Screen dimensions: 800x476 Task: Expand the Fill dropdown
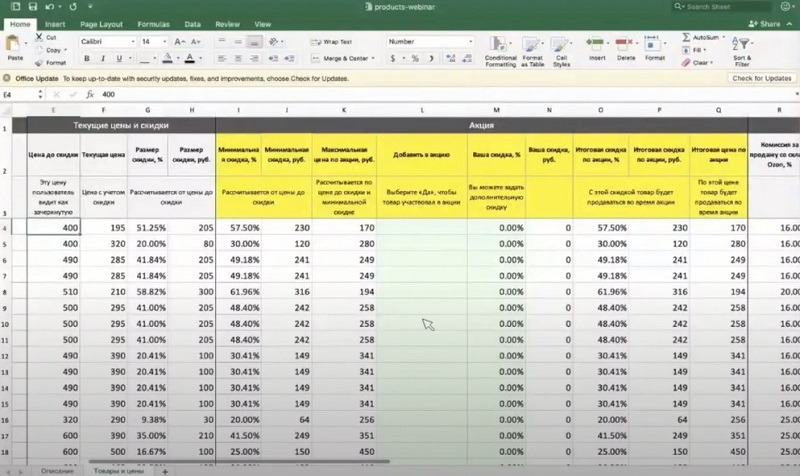[x=705, y=50]
